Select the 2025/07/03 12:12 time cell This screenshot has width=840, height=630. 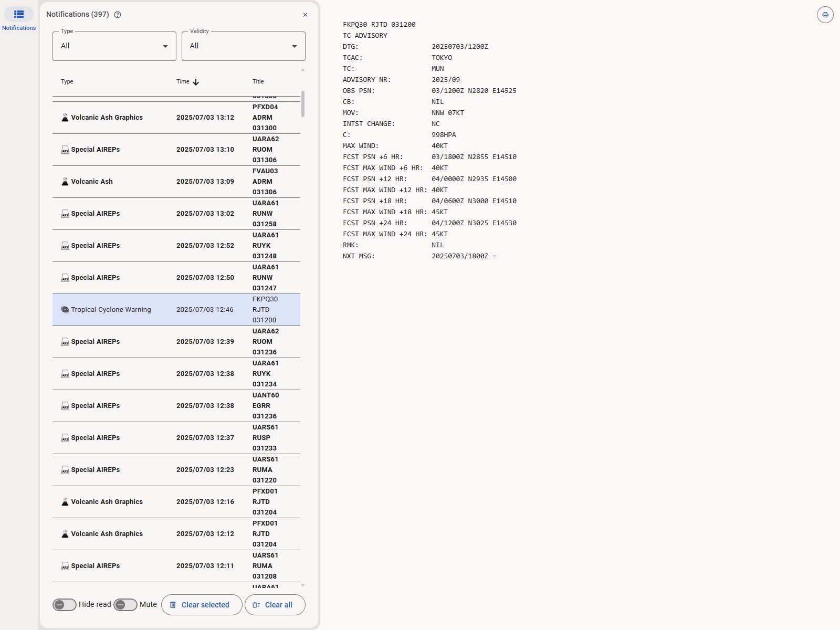[x=205, y=534]
